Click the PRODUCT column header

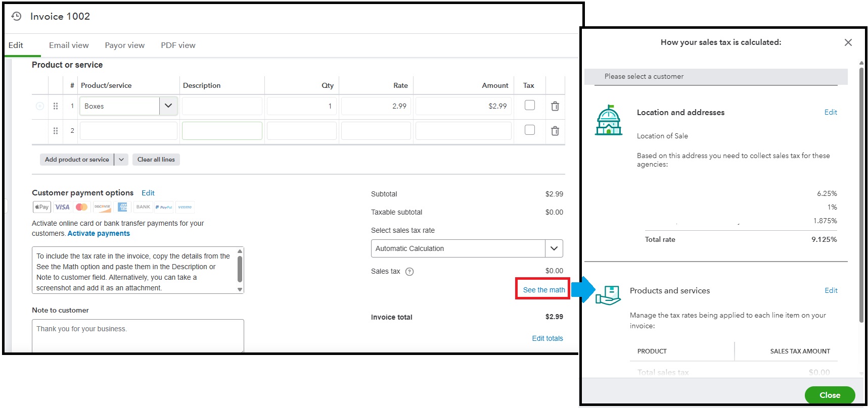coord(652,351)
